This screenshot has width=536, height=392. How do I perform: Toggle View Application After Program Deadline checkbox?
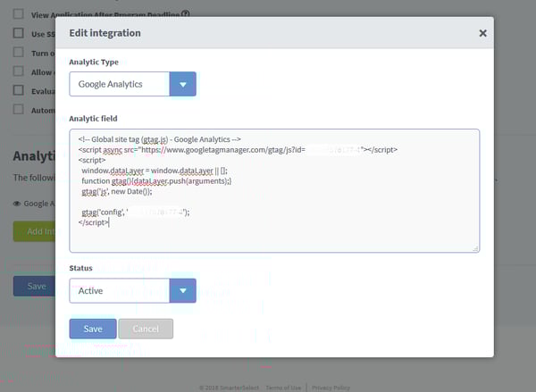point(18,14)
